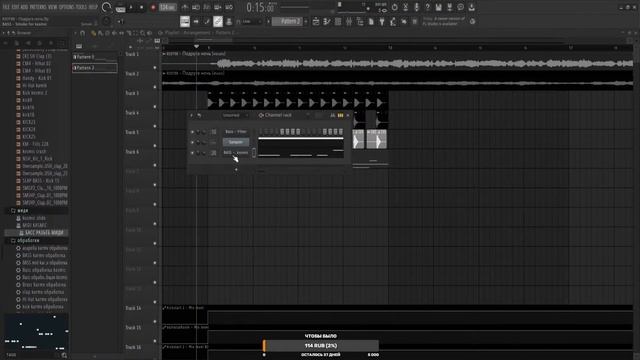Toggle the playlist snap magnet icon
Viewport: 640px width, 360px height.
tap(83, 33)
